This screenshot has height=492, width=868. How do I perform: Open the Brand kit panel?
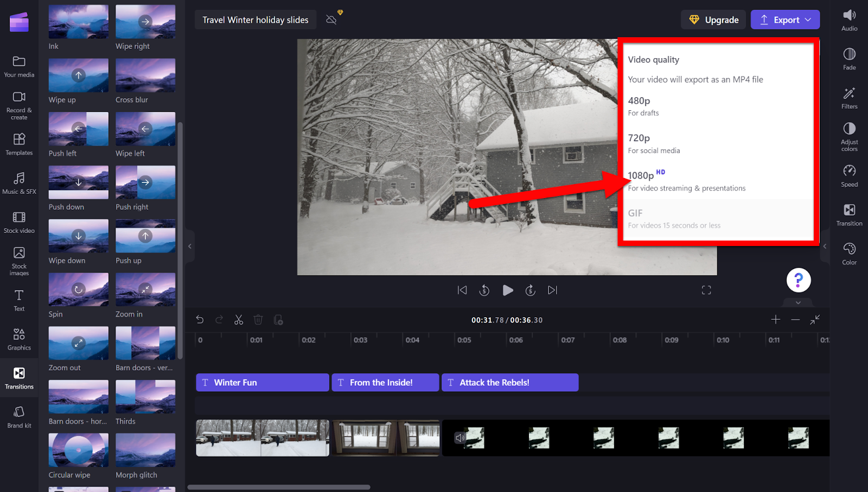[x=19, y=418]
